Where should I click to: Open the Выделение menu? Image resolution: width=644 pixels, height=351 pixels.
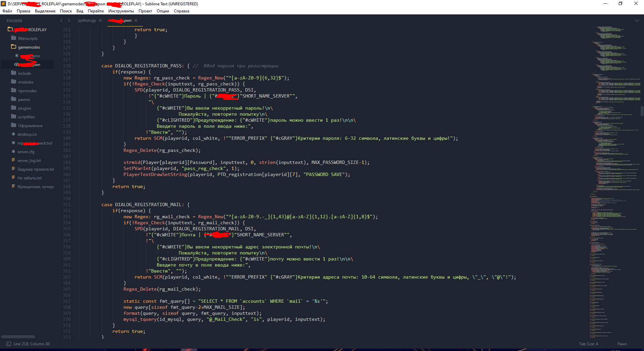click(45, 11)
